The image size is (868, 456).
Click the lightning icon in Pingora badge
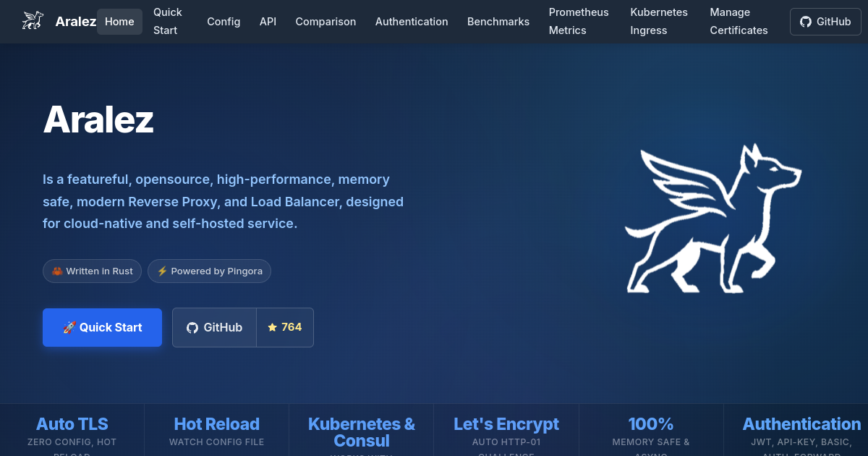(162, 271)
